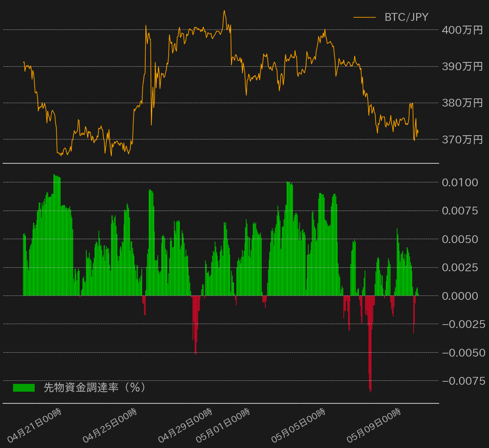
Task: Click the 0.0000 zero line axis label
Action: click(x=460, y=296)
